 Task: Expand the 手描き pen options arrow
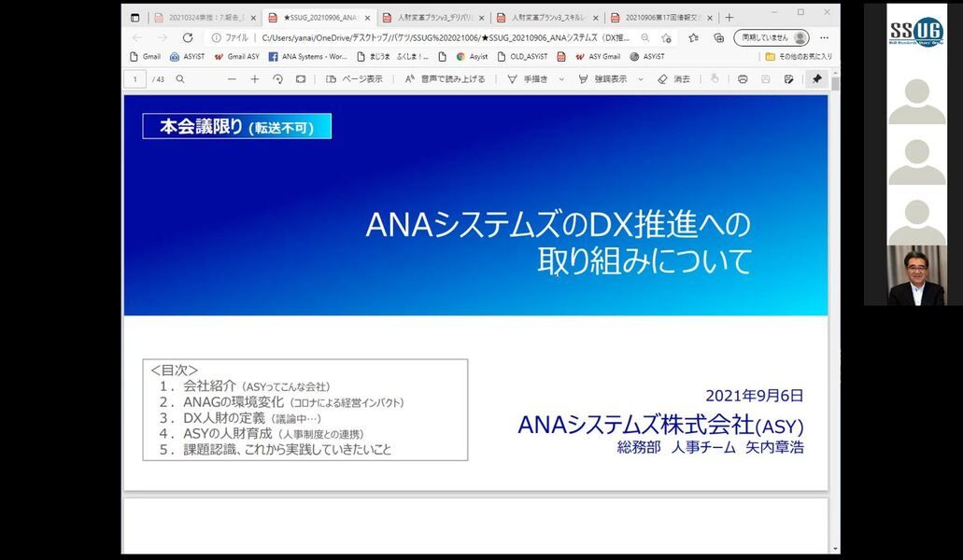point(561,79)
